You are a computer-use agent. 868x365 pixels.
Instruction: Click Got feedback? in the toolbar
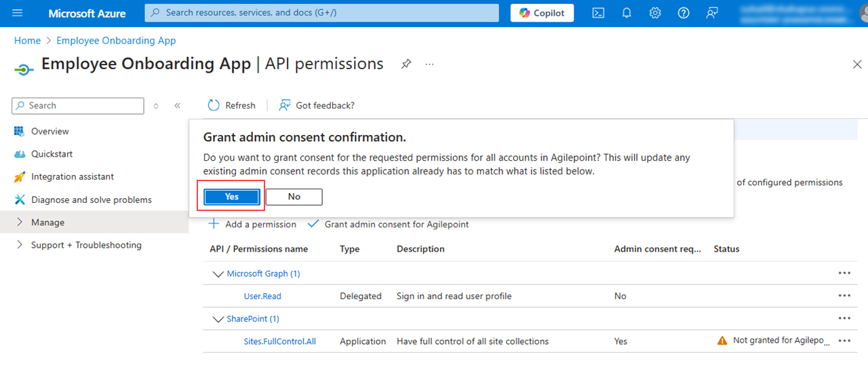pyautogui.click(x=317, y=105)
